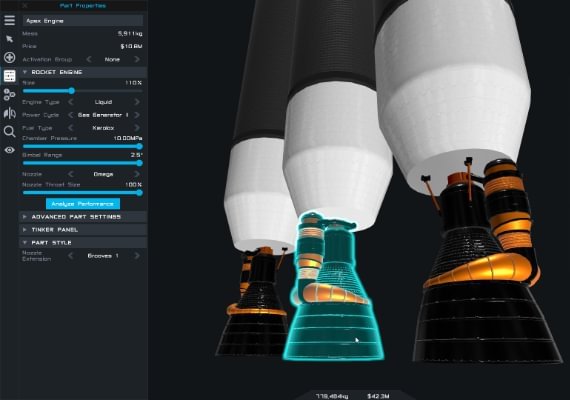Click the craft total mass readout
This screenshot has width=570, height=400.
332,396
